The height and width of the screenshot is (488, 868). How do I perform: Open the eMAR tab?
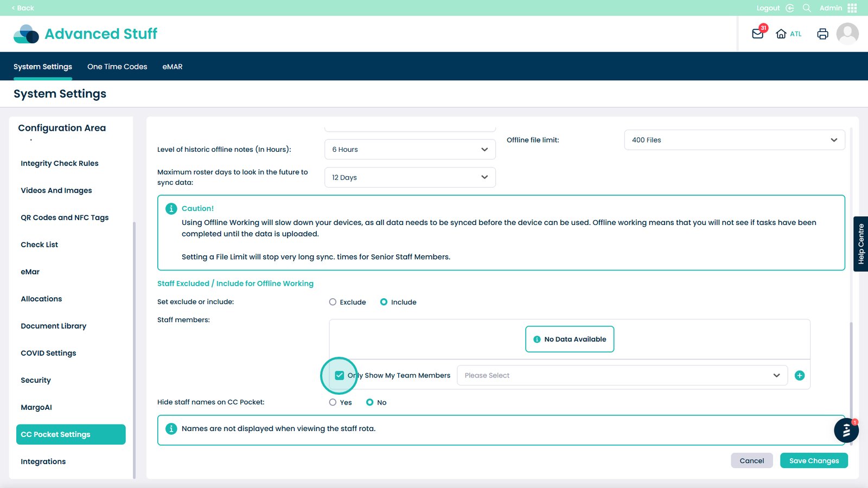point(172,67)
